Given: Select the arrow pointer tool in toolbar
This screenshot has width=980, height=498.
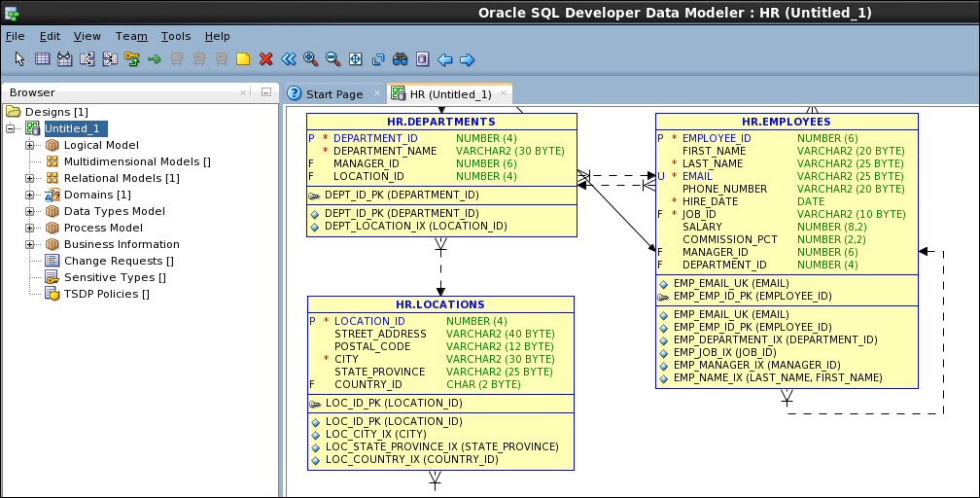Looking at the screenshot, I should (19, 59).
